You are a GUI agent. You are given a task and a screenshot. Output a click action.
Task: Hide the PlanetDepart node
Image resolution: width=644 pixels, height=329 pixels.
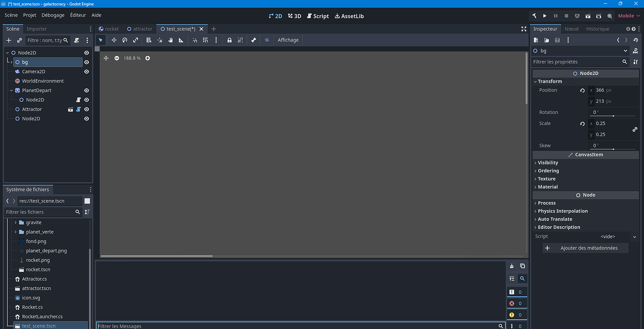tap(86, 90)
